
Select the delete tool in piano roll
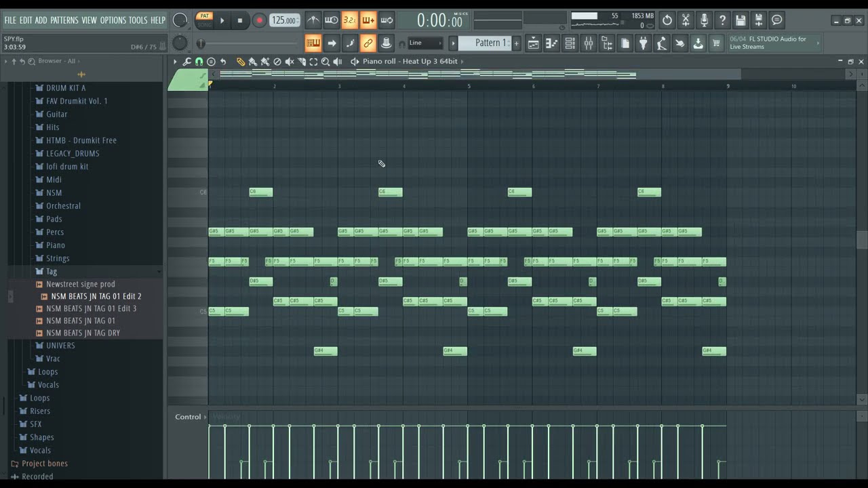click(277, 62)
